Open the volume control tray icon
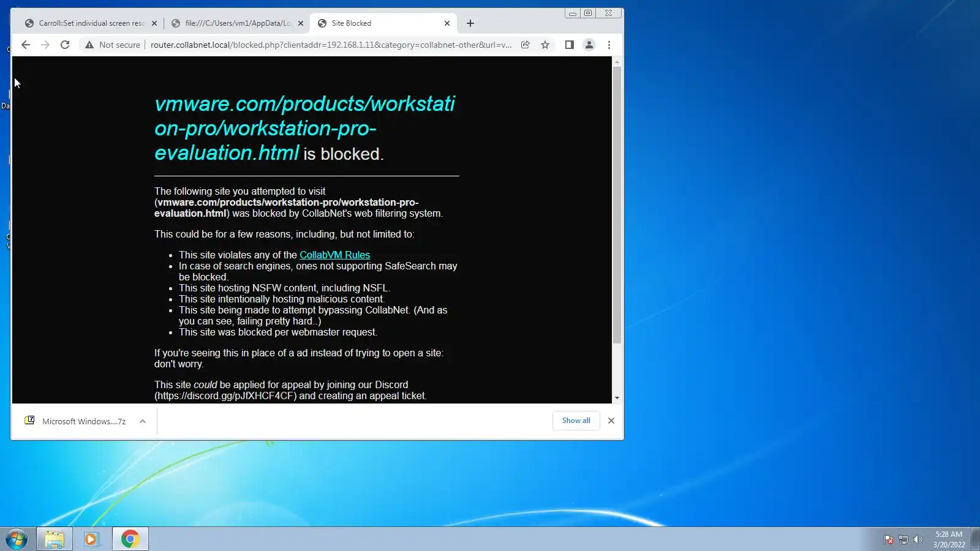 [918, 539]
